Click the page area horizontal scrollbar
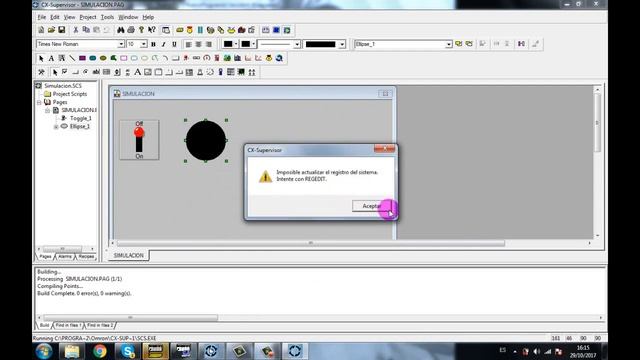The image size is (640, 360). [x=310, y=243]
